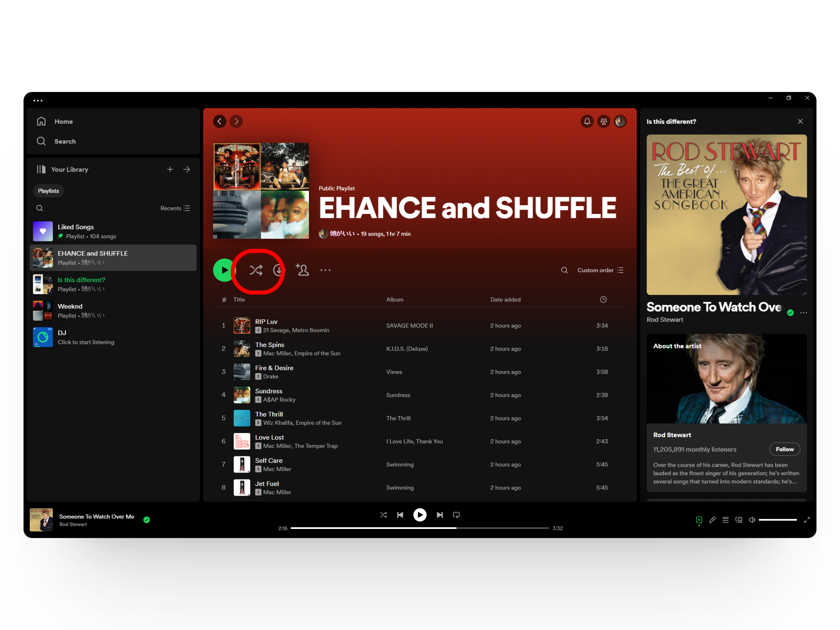Select the Playlists filter chip
The width and height of the screenshot is (840, 630).
[48, 191]
